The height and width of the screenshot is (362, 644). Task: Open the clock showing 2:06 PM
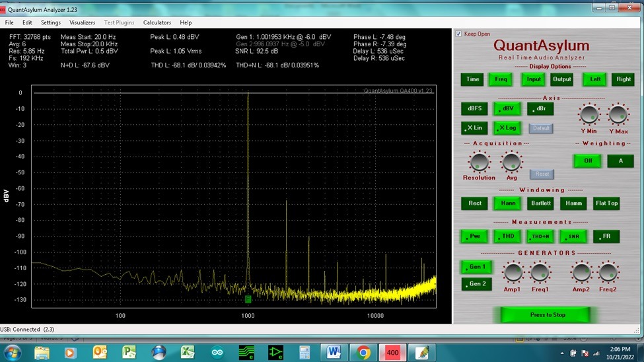pos(620,353)
